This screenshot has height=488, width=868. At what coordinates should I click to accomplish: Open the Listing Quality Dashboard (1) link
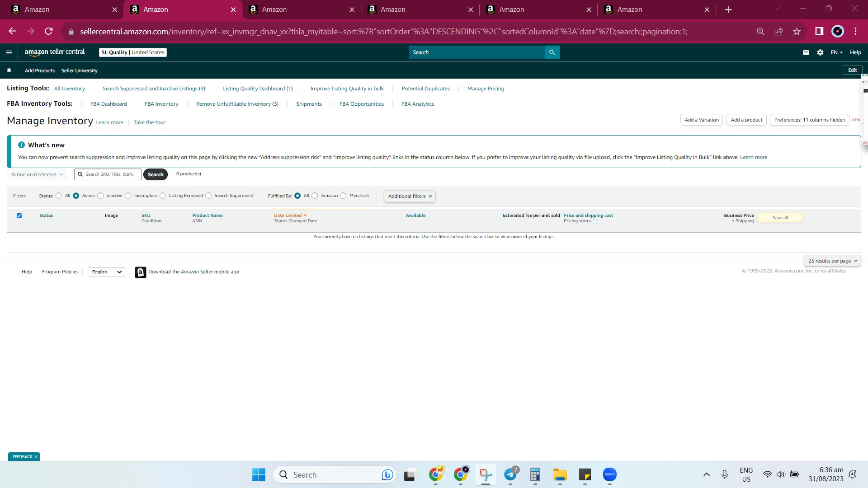point(258,89)
